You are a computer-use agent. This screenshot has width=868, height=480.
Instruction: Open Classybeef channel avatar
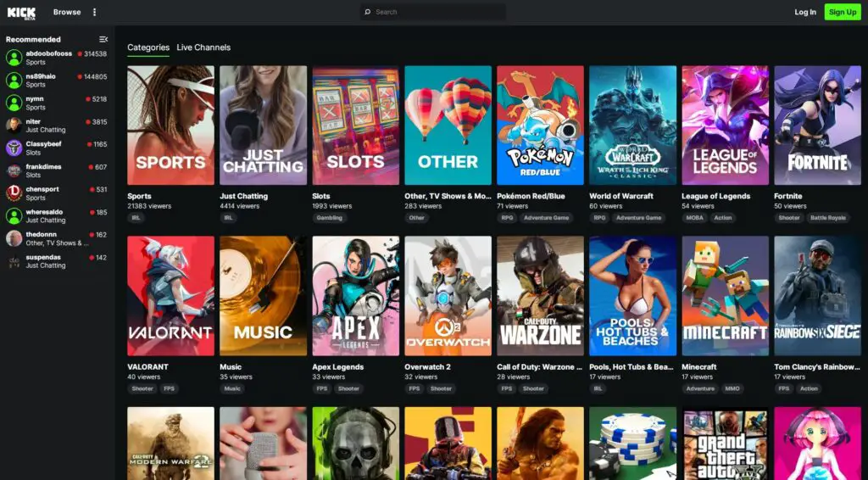(x=14, y=148)
